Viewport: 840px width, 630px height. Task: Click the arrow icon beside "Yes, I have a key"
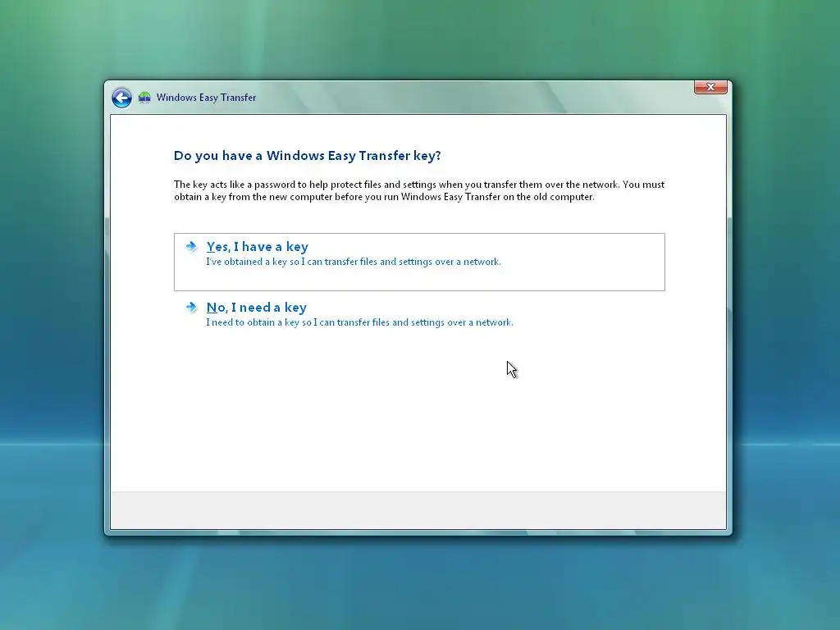[191, 246]
